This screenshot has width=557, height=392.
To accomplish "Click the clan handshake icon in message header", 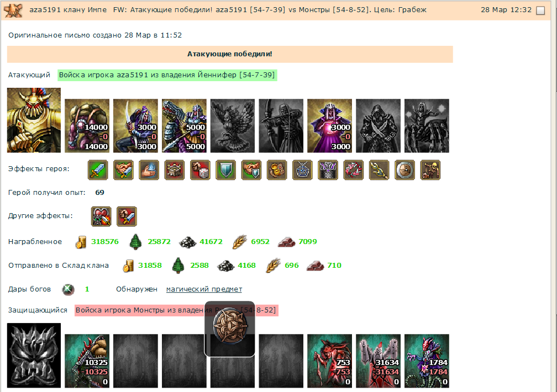I will point(13,10).
